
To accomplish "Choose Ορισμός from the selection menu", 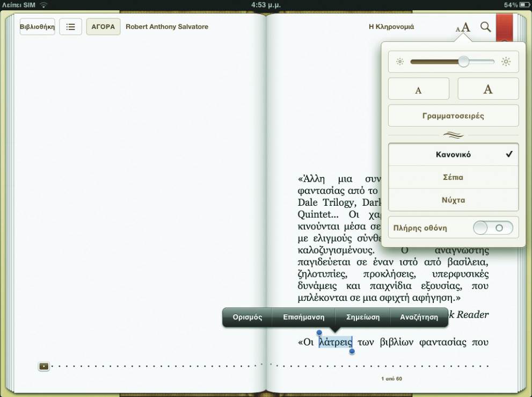I will tap(247, 317).
